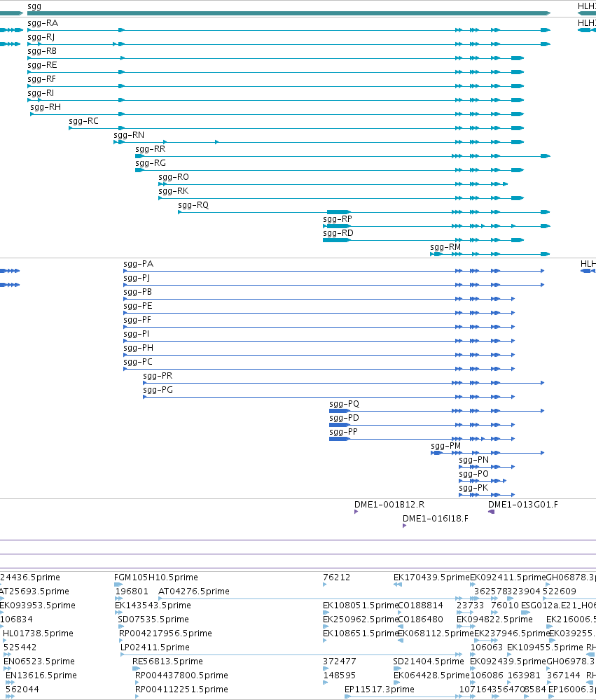Click on sgg-RI label
Image resolution: width=596 pixels, height=700 pixels.
click(x=40, y=93)
